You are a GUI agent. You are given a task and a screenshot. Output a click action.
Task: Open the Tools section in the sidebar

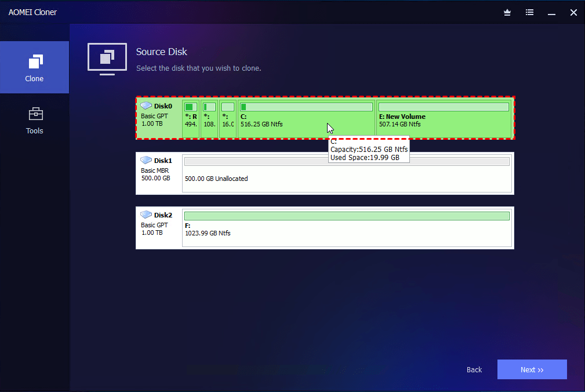34,113
